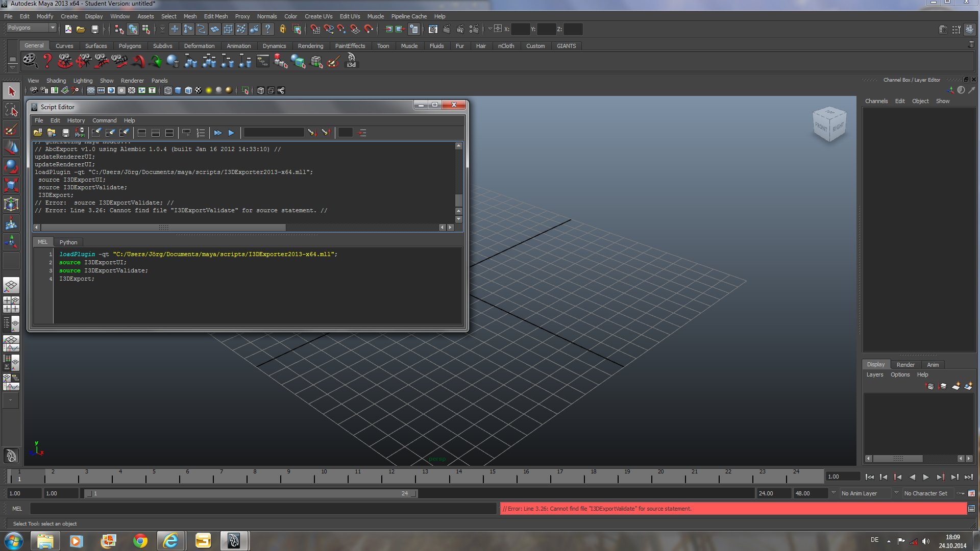
Task: Click the Snap to Grids magnet icon
Action: point(315,29)
